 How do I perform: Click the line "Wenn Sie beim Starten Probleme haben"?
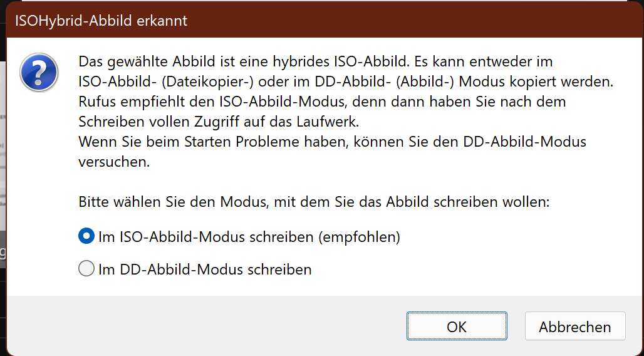click(x=332, y=141)
